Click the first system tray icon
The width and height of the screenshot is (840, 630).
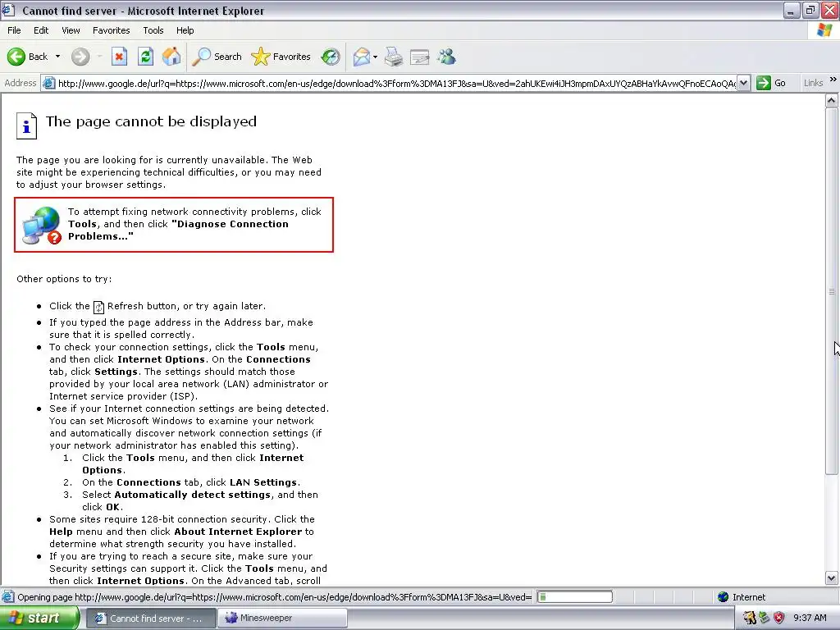tap(749, 618)
